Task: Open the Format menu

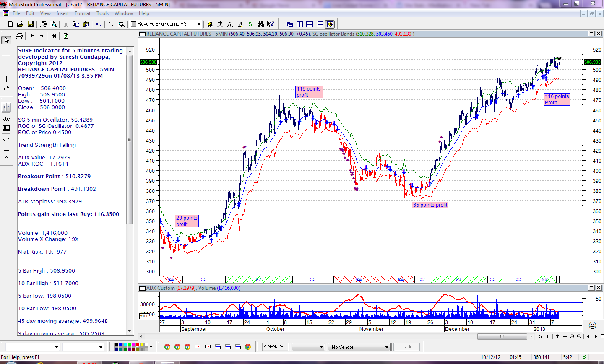Action: click(x=83, y=13)
